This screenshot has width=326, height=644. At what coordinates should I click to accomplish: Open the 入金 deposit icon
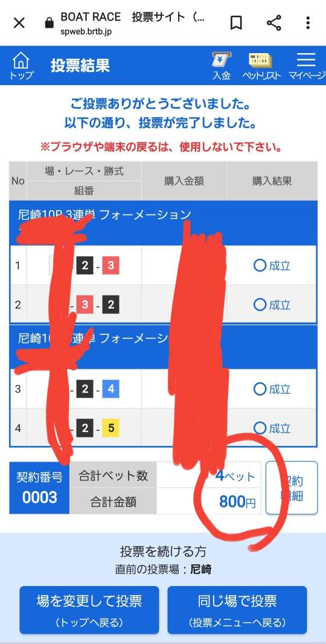click(222, 66)
